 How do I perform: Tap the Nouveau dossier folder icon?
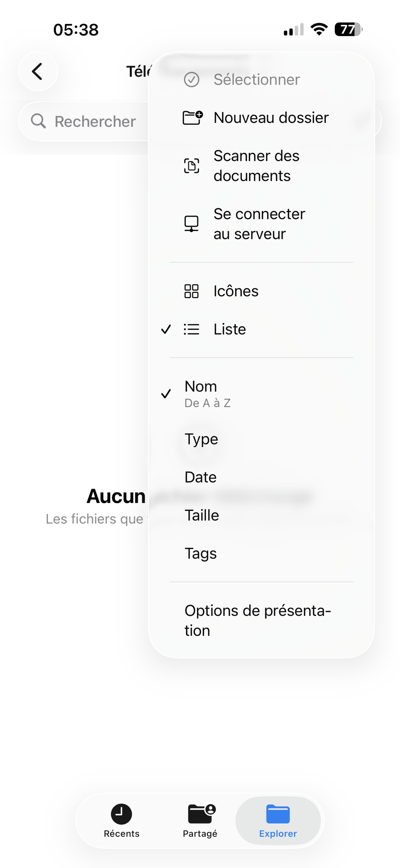(x=192, y=117)
